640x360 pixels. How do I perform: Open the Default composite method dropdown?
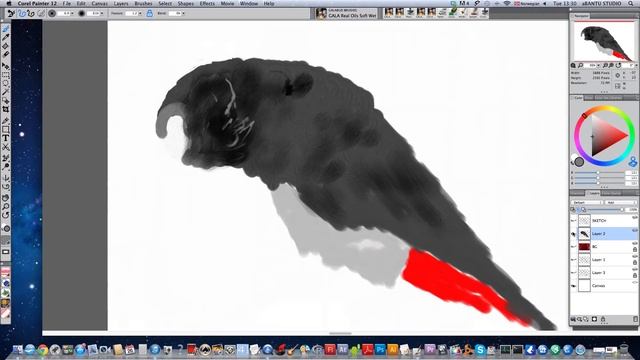(587, 202)
